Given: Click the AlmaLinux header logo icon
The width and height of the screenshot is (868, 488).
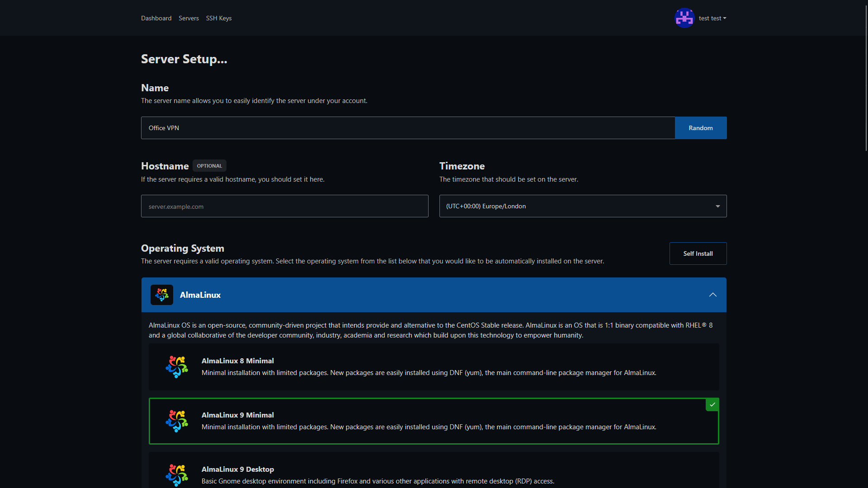Looking at the screenshot, I should coord(162,295).
